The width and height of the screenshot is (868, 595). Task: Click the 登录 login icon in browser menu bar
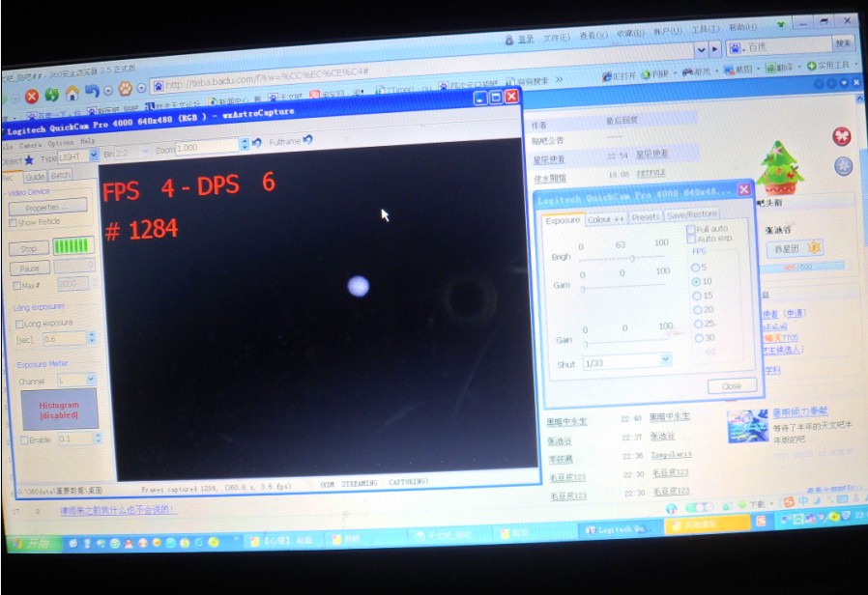509,41
